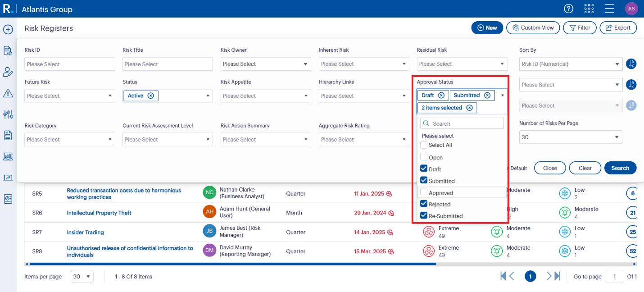This screenshot has height=292, width=644.
Task: Expand the Aggregate Risk Rating dropdown
Action: coord(364,139)
